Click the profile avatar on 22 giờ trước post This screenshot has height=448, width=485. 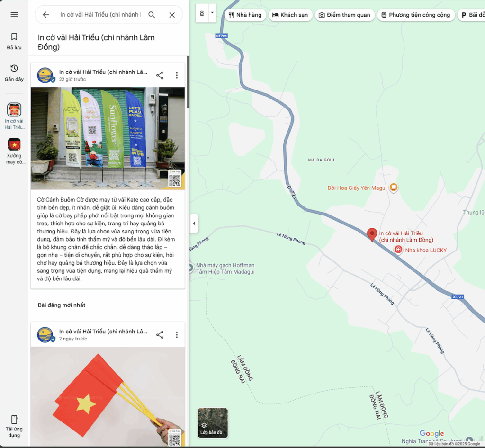45,75
